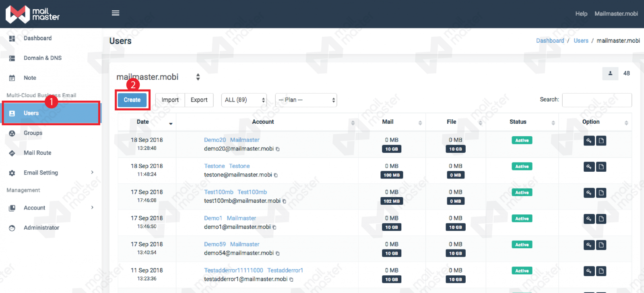This screenshot has width=644, height=293.
Task: Click Mailmaster.mobi account link in header
Action: [x=616, y=14]
